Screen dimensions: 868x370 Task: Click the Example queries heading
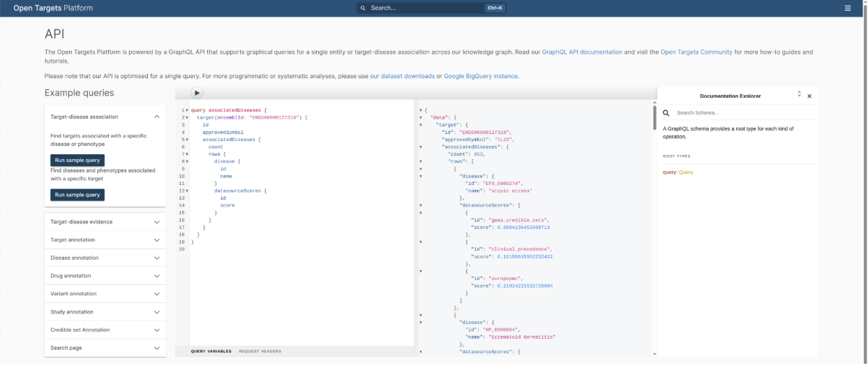(x=80, y=93)
